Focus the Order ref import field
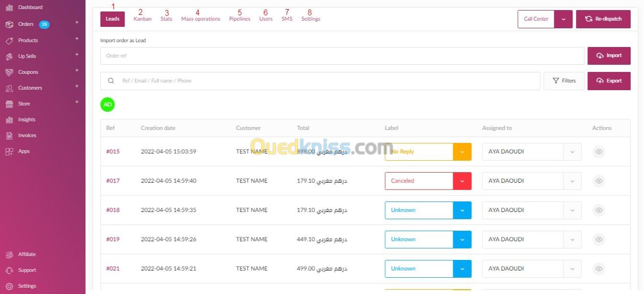The image size is (644, 294). pos(342,56)
